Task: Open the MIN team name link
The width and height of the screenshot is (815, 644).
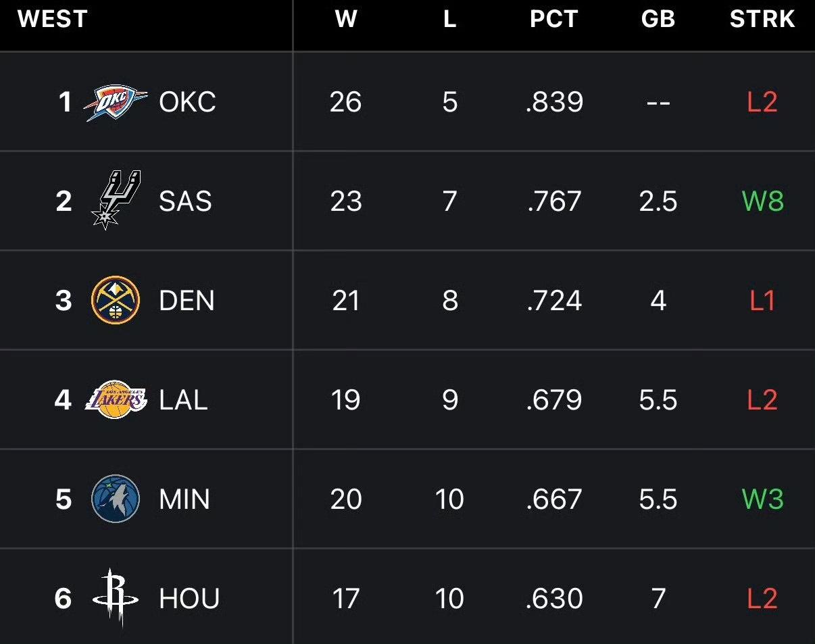Action: [184, 499]
